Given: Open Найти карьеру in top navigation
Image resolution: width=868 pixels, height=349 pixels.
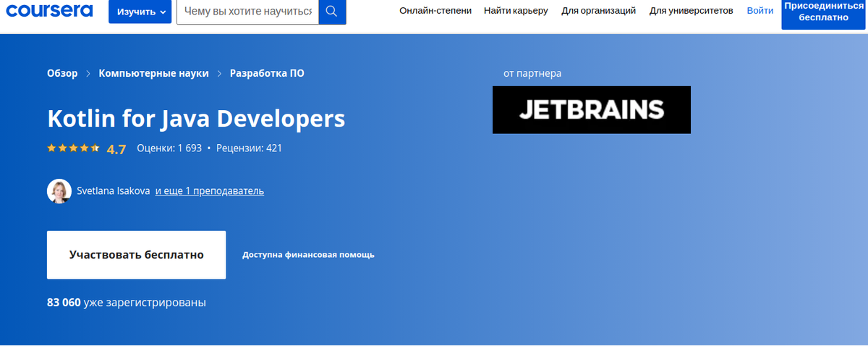Looking at the screenshot, I should (516, 11).
